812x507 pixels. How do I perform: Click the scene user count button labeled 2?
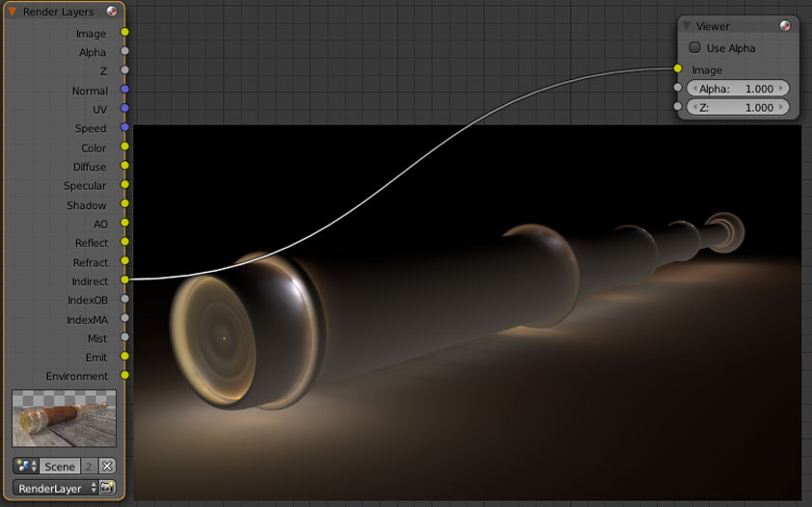coord(89,466)
